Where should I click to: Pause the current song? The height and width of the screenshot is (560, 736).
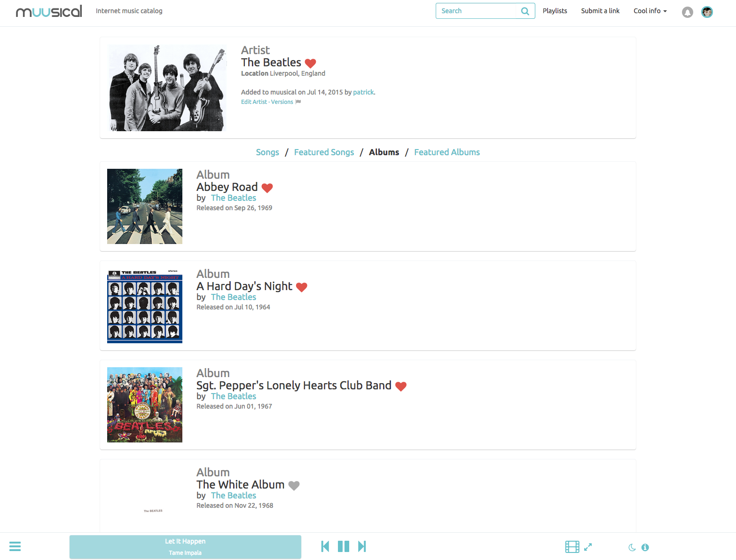point(344,546)
